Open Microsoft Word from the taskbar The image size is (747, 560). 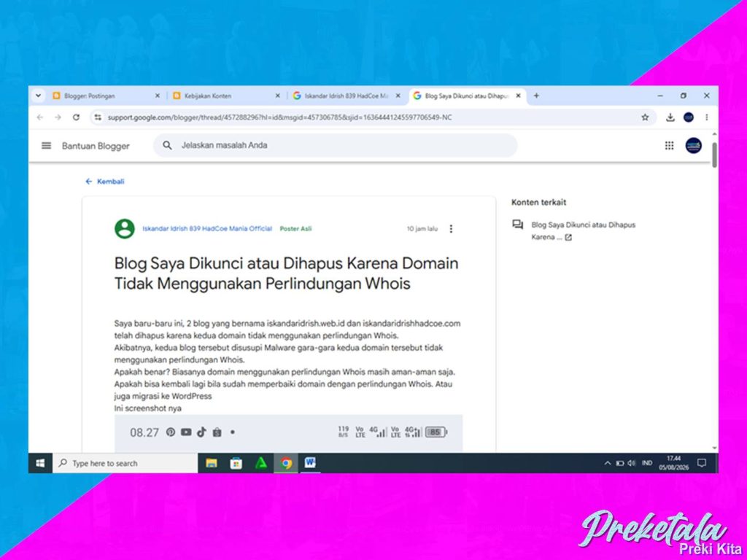(310, 463)
